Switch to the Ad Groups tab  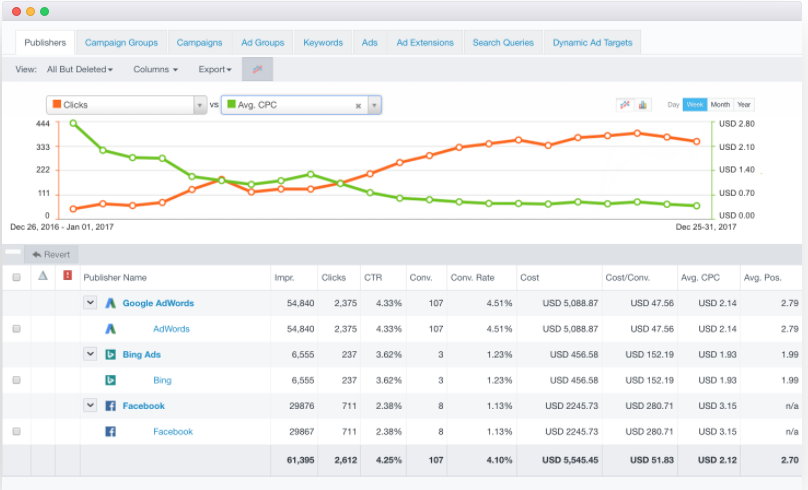point(262,42)
